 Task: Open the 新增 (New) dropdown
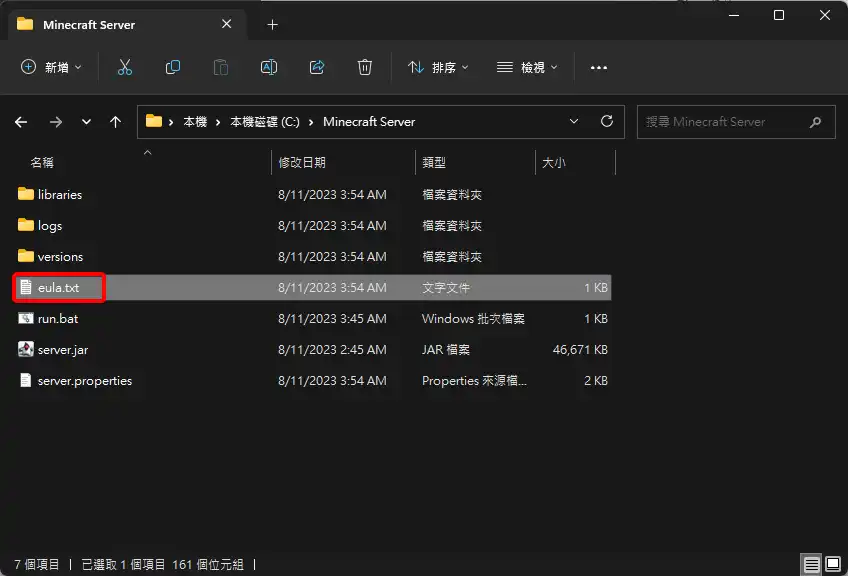point(51,67)
